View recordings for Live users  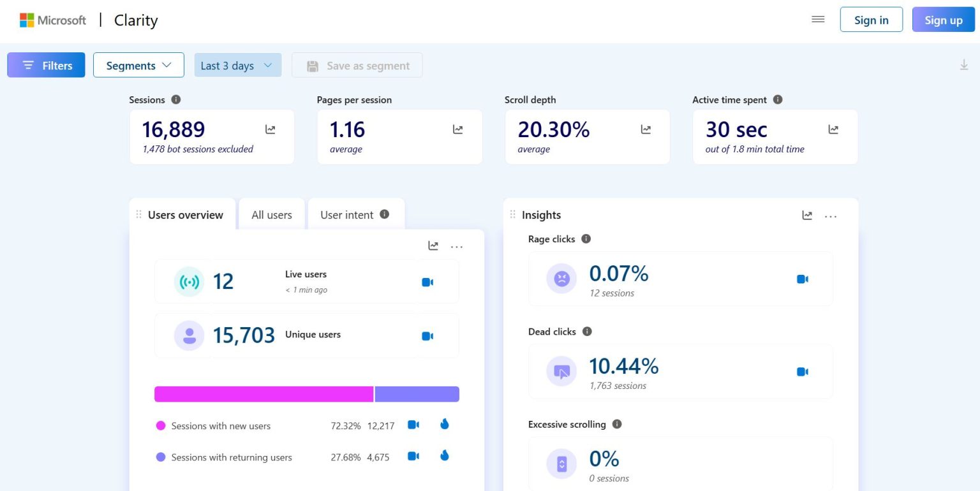point(427,282)
